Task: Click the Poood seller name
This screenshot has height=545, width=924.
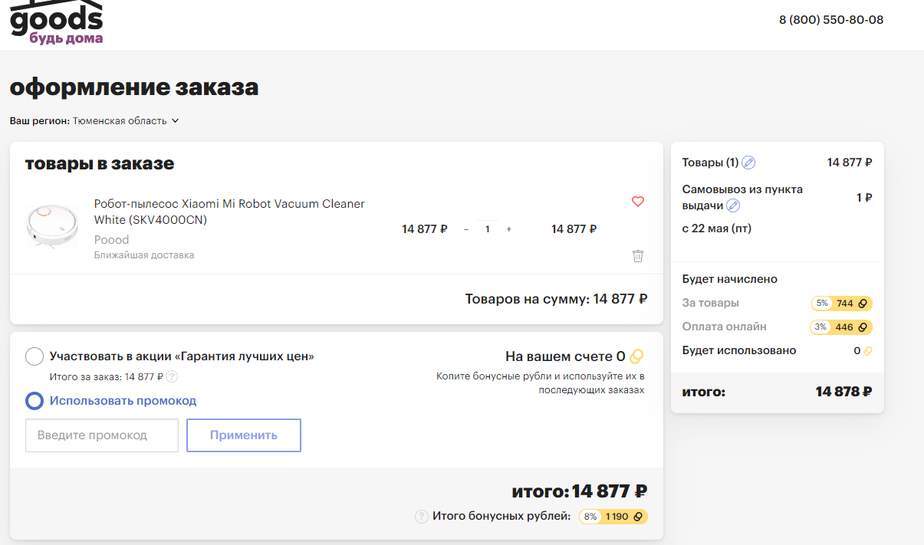Action: click(x=111, y=240)
